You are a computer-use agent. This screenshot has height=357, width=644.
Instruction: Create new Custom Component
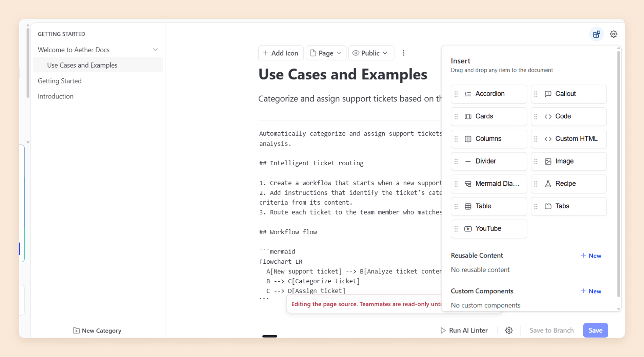pyautogui.click(x=591, y=291)
